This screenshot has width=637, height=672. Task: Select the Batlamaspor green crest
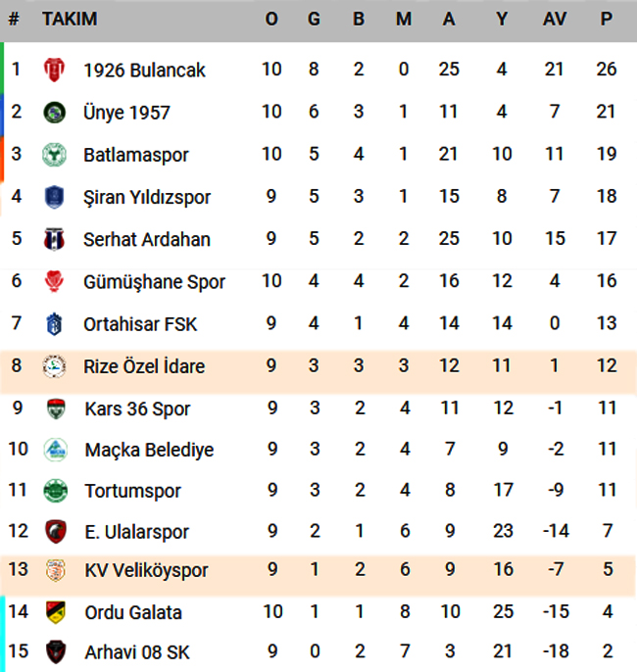(55, 155)
